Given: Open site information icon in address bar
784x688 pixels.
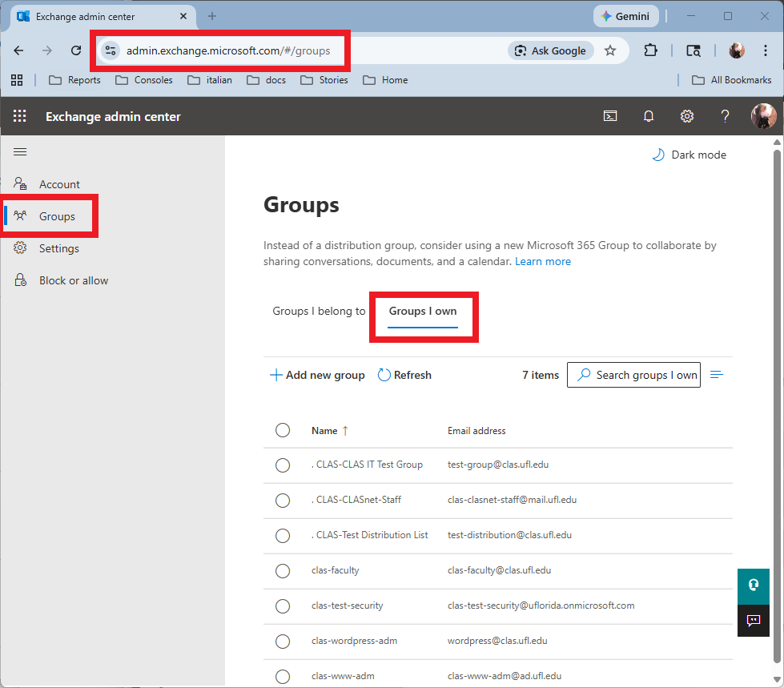Looking at the screenshot, I should tap(111, 50).
